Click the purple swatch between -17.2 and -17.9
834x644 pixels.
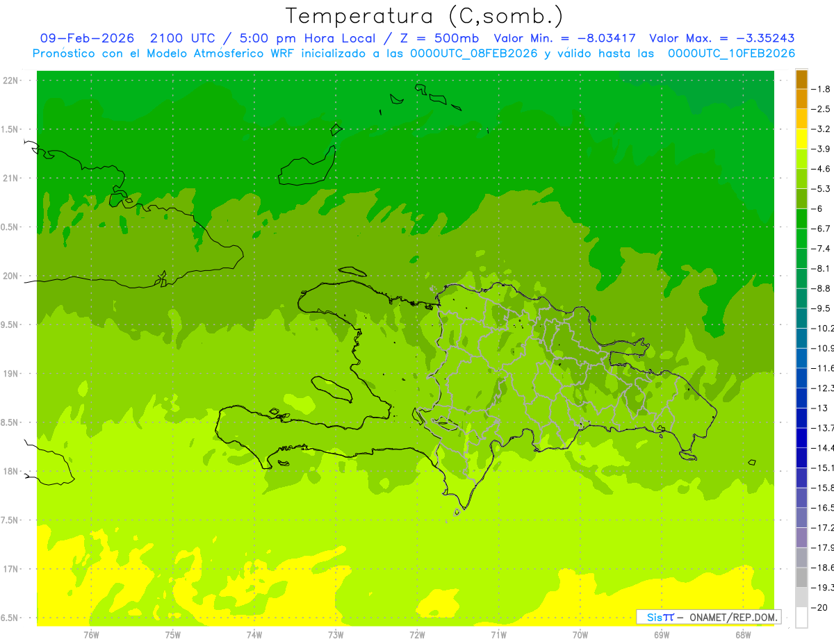pyautogui.click(x=801, y=538)
